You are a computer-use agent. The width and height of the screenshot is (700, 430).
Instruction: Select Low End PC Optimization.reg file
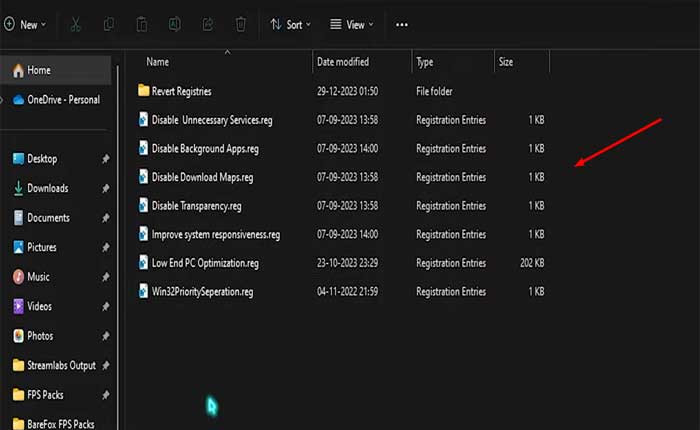click(x=210, y=263)
